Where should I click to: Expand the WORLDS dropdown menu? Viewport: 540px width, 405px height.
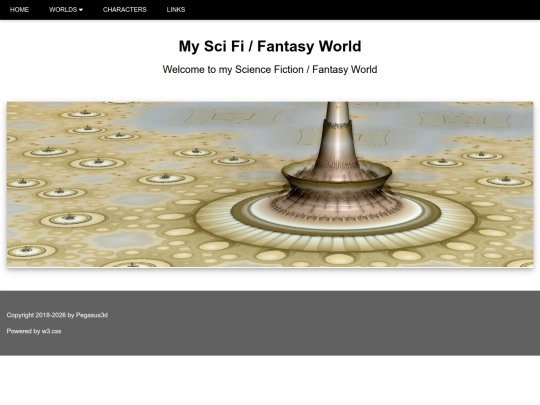click(66, 10)
